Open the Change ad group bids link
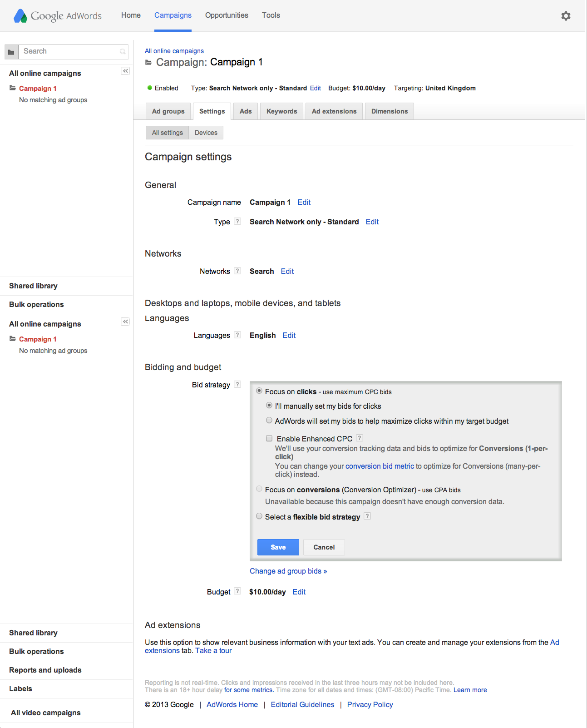This screenshot has height=728, width=587. [x=288, y=571]
